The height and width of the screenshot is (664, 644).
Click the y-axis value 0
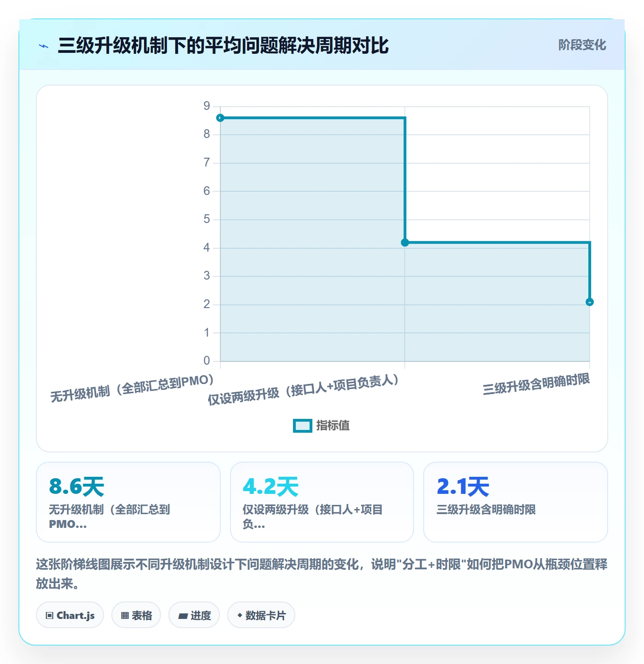[x=207, y=361]
